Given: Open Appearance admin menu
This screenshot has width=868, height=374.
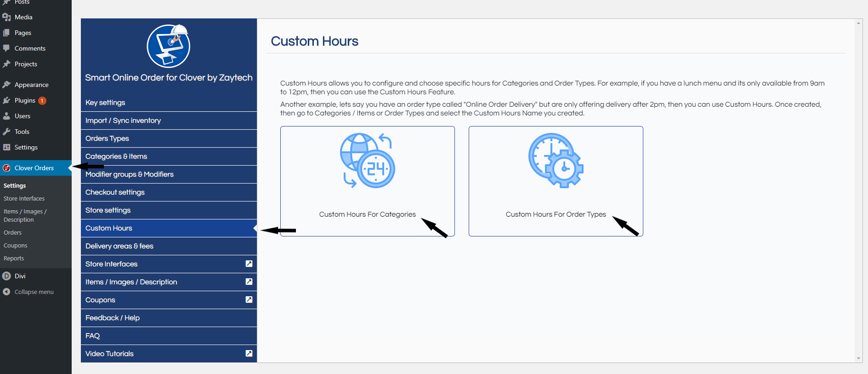Looking at the screenshot, I should (31, 85).
